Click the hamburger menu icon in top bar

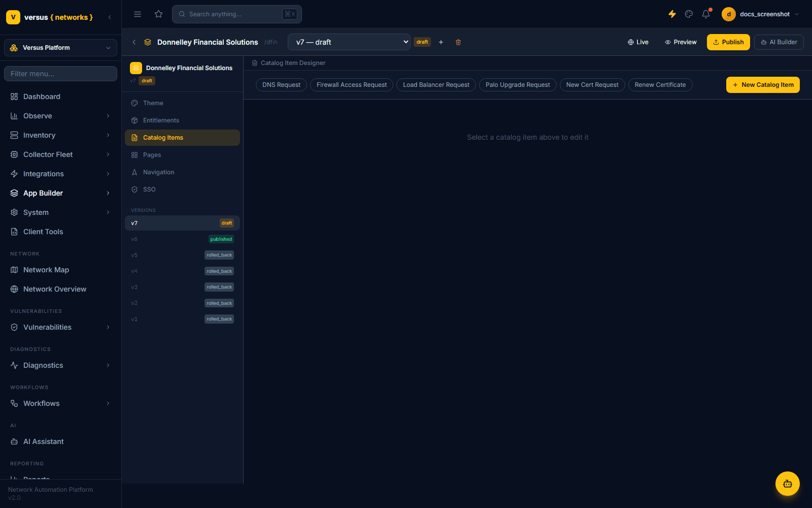pos(138,14)
